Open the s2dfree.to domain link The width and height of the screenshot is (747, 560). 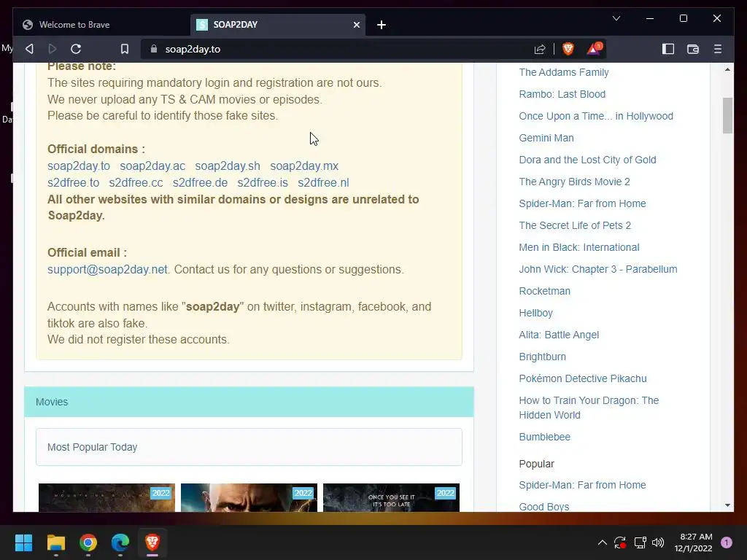click(74, 183)
